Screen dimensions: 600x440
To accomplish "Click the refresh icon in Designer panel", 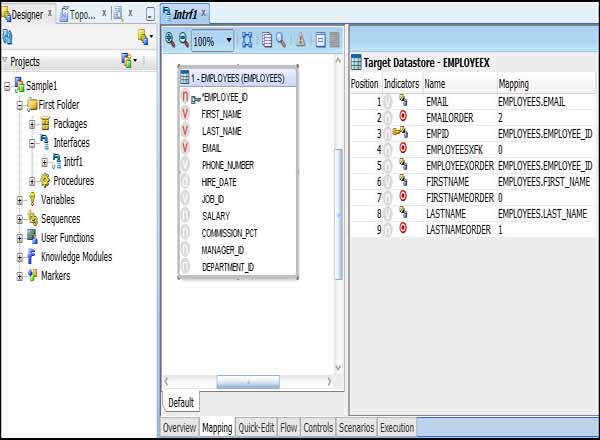I will click(x=7, y=36).
